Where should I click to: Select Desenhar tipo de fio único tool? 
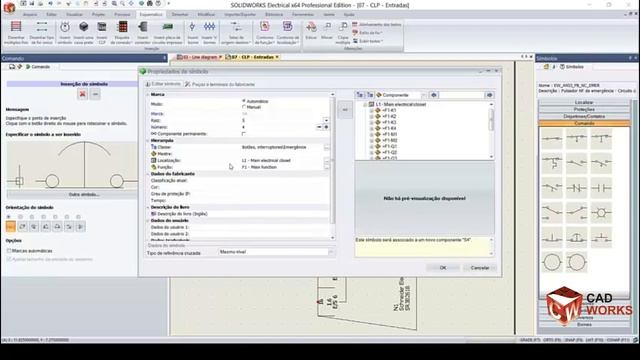(x=42, y=32)
